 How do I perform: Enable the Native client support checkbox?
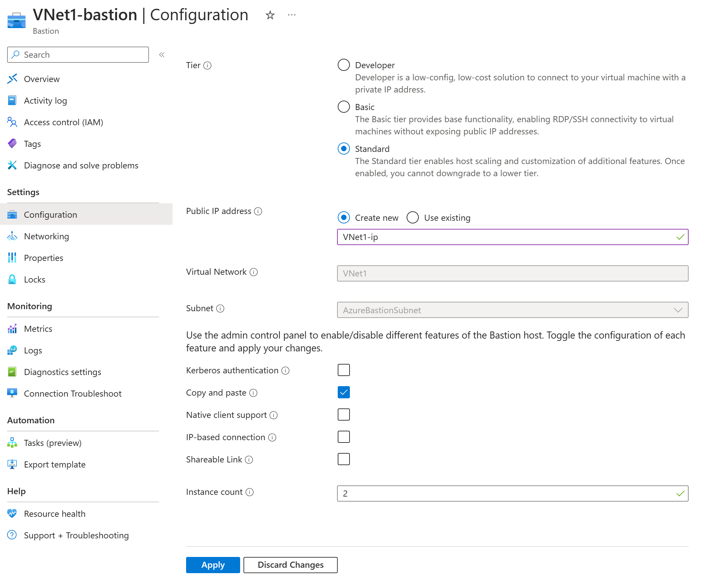coord(343,415)
